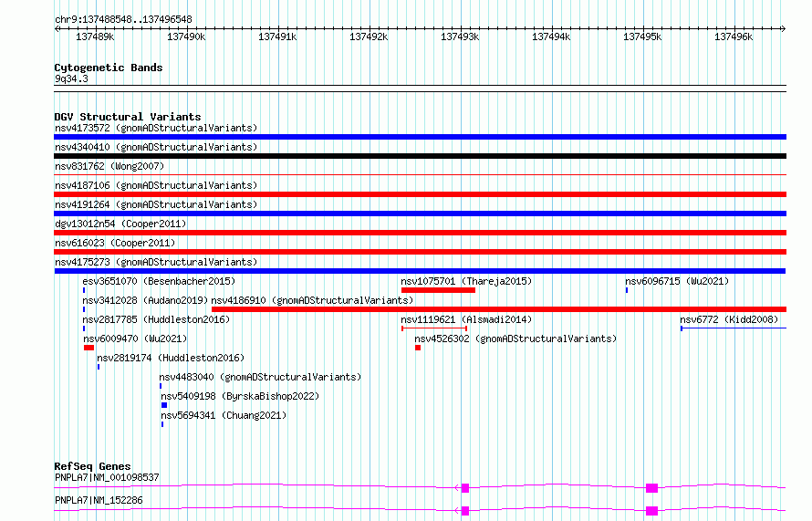Click the RefSeq Genes track title
The height and width of the screenshot is (521, 812).
pyautogui.click(x=92, y=466)
